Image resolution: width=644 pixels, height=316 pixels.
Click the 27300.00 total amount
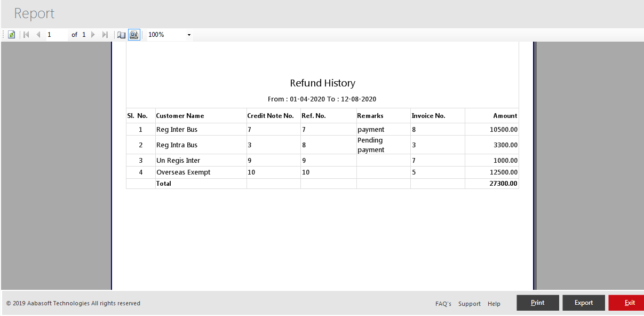pos(504,184)
